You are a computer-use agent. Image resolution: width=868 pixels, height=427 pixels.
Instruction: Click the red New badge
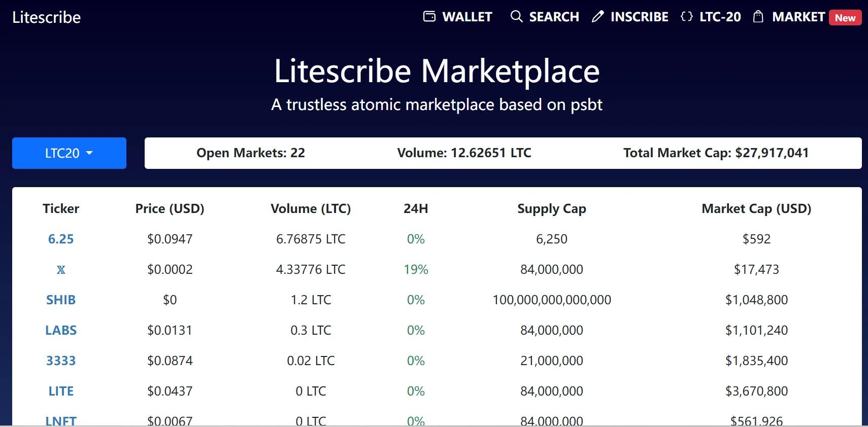[845, 18]
